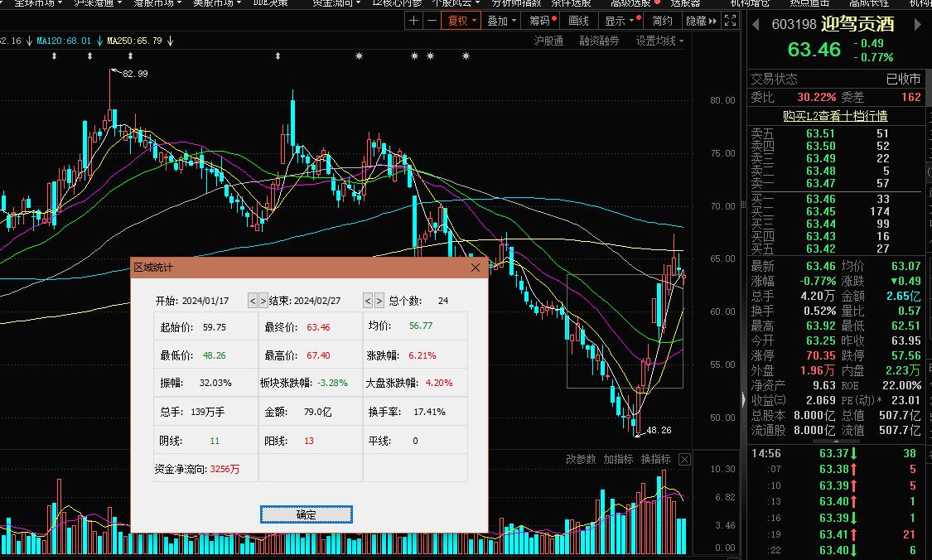This screenshot has width=932, height=560.
Task: Open the 复权 dropdown
Action: (461, 21)
